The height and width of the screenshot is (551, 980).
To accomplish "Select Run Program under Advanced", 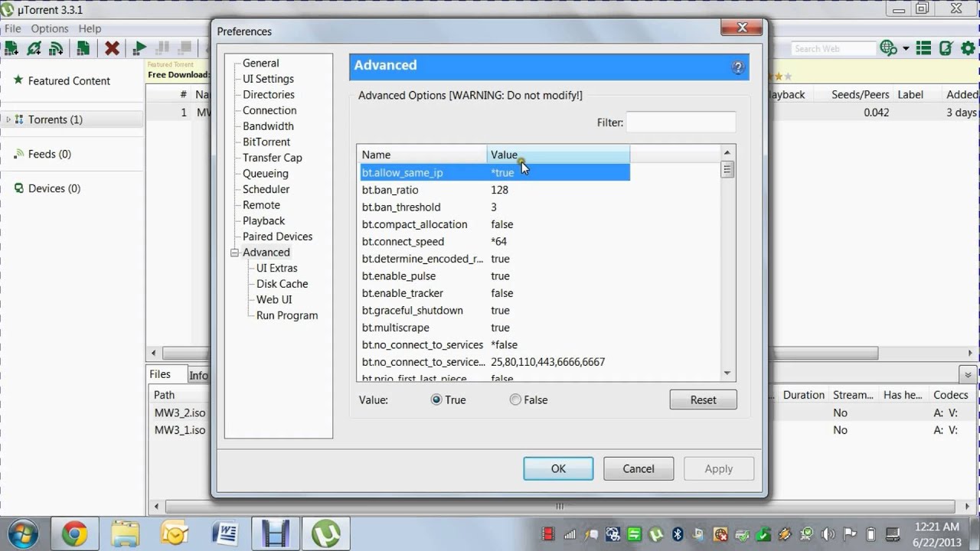I will click(287, 315).
